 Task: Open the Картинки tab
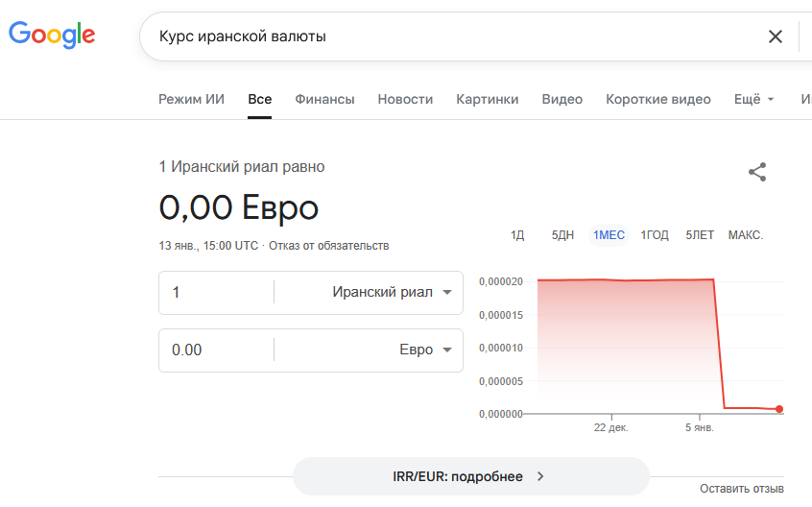tap(487, 99)
